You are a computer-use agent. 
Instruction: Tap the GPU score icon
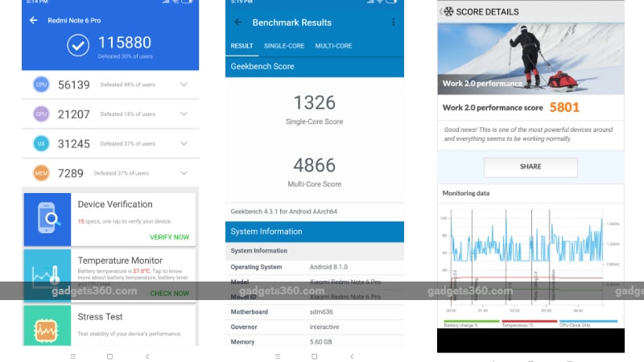click(41, 114)
